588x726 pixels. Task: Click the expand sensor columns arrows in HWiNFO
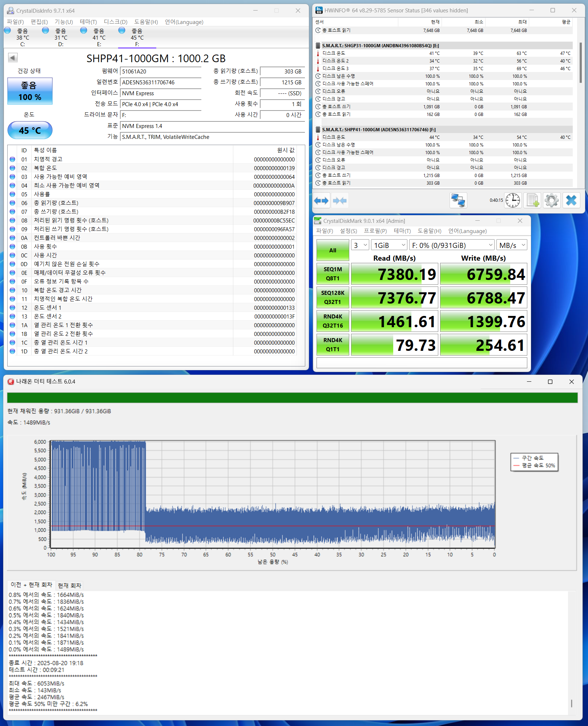pyautogui.click(x=321, y=201)
